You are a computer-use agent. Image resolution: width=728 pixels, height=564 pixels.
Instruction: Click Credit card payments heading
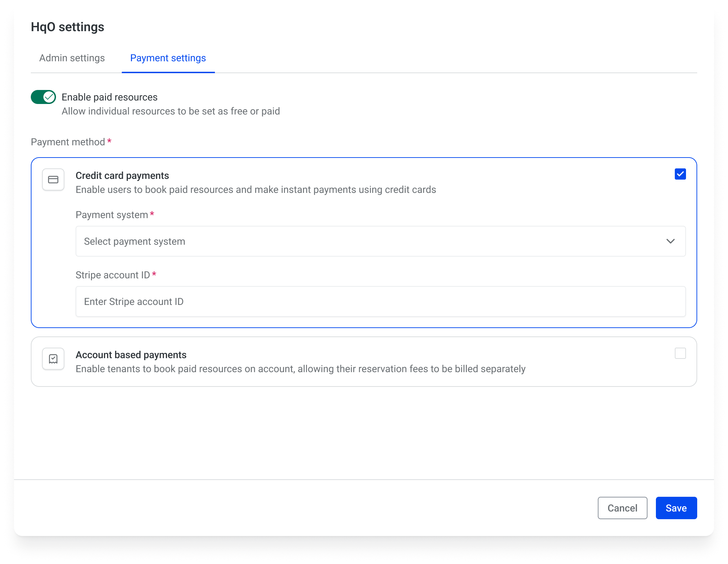pyautogui.click(x=122, y=175)
